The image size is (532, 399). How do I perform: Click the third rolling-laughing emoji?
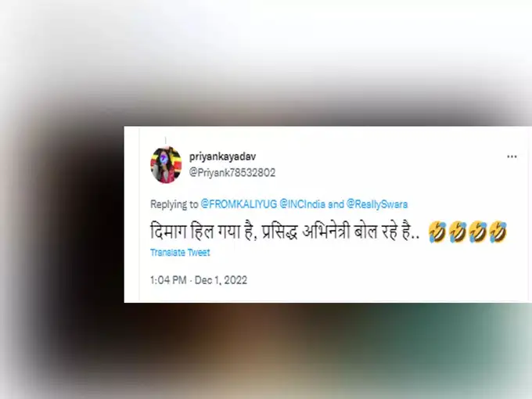click(478, 232)
